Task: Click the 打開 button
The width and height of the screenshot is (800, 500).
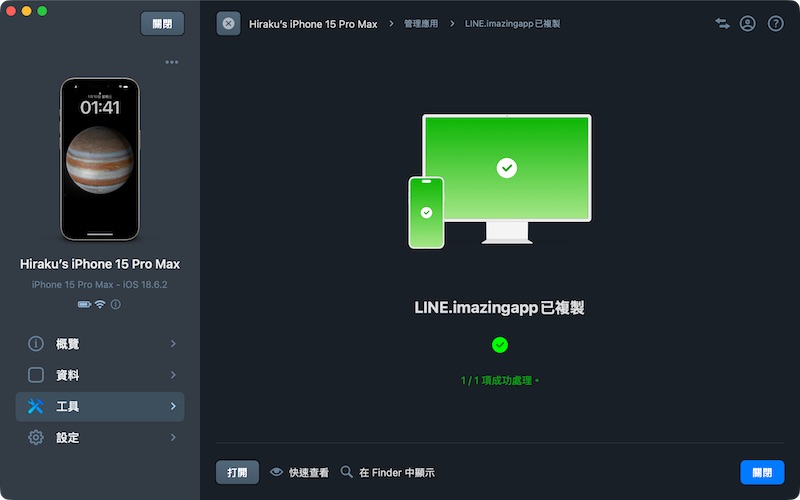Action: (x=237, y=472)
